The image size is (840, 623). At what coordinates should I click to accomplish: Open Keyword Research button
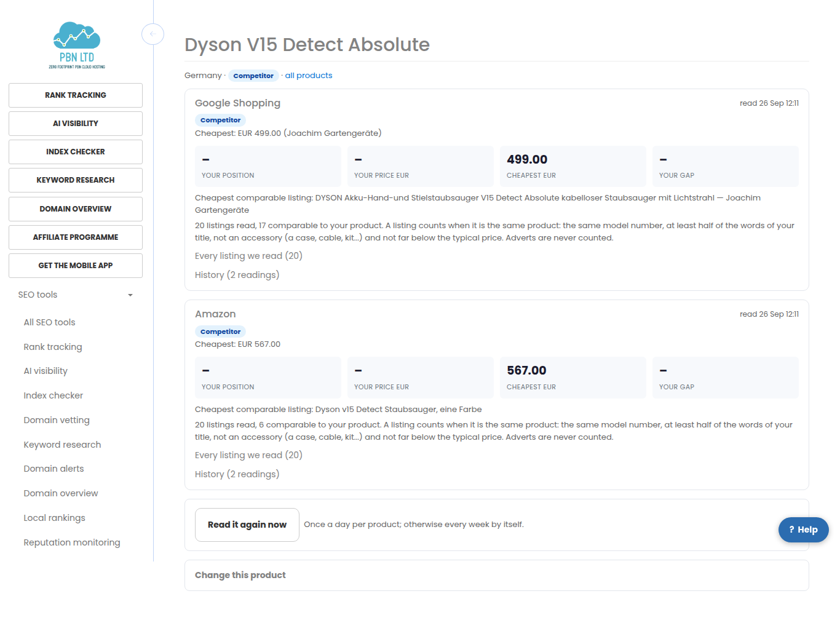(76, 180)
